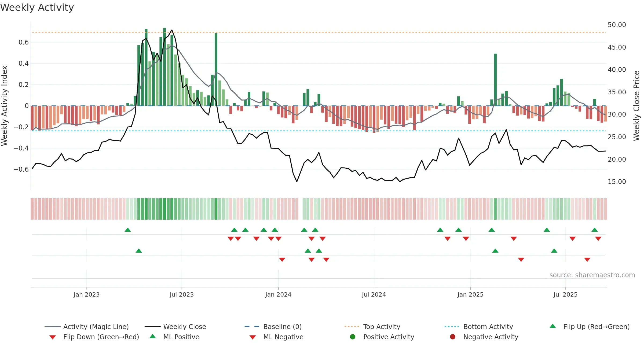Click the −0.6 activity index axis label
This screenshot has width=644, height=362.
[21, 169]
